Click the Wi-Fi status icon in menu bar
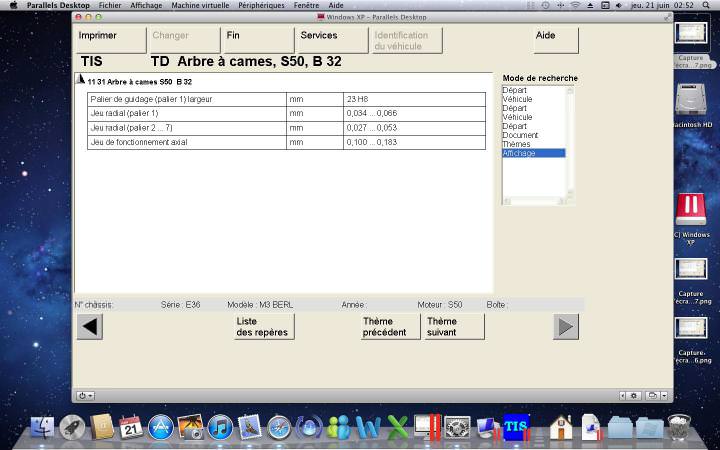720x450 pixels. click(x=575, y=6)
